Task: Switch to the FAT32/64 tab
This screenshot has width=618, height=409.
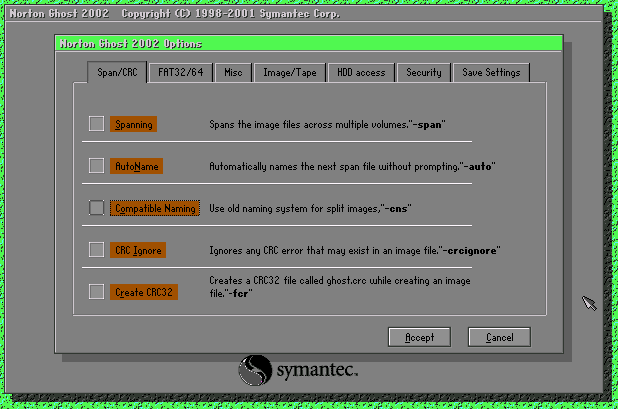Action: [x=181, y=73]
